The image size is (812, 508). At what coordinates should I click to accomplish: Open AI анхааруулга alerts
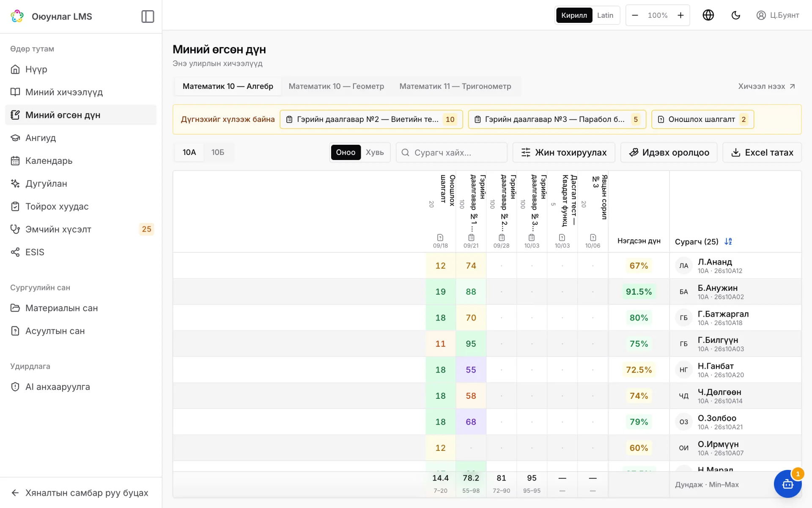tap(81, 387)
